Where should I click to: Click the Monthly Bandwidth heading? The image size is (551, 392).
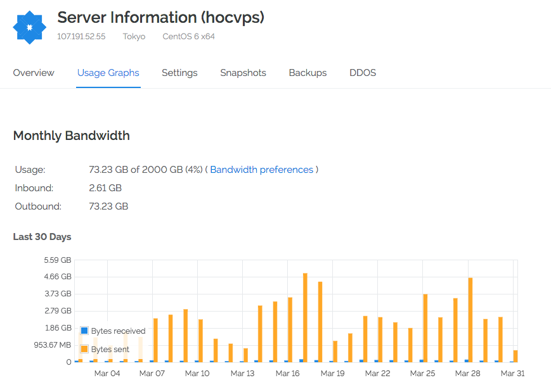click(x=72, y=136)
